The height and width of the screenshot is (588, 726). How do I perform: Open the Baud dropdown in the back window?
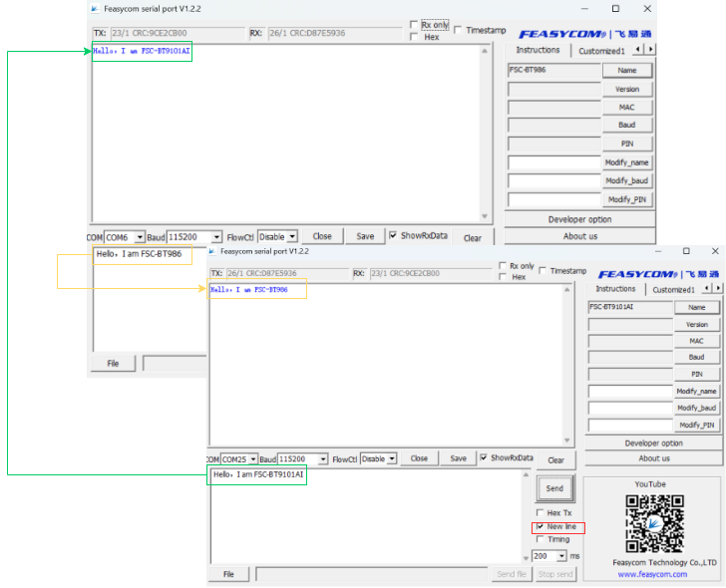point(216,237)
